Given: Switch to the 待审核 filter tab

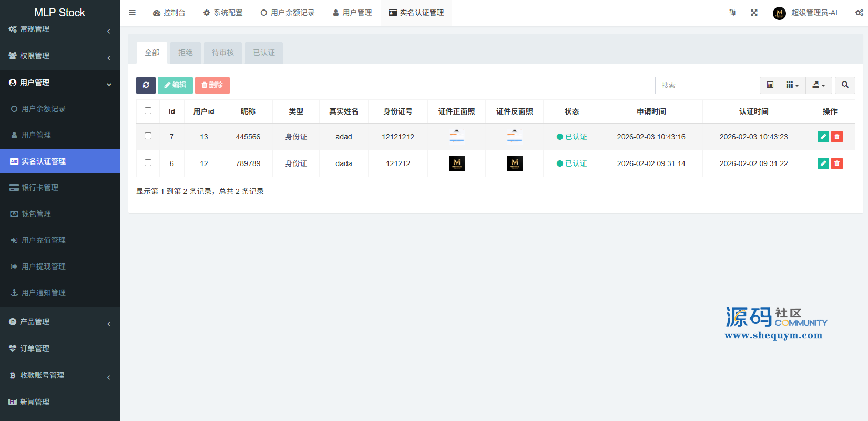Looking at the screenshot, I should coord(223,53).
